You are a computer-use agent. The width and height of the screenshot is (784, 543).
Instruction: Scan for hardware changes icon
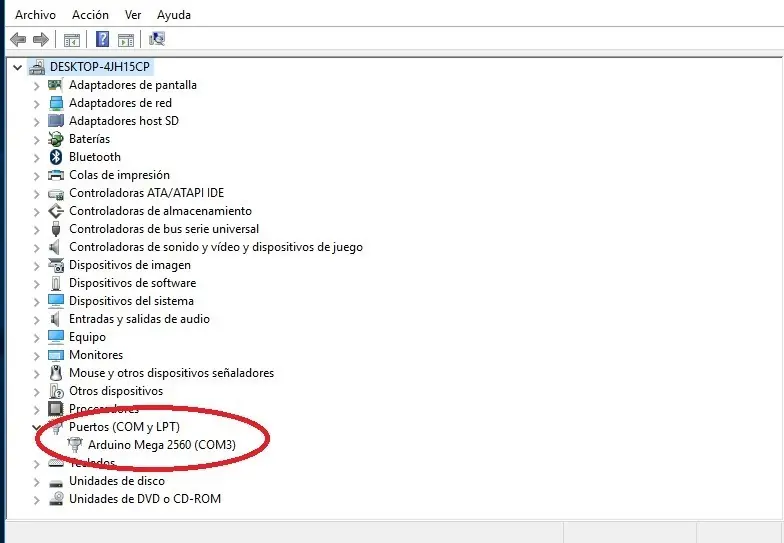156,38
